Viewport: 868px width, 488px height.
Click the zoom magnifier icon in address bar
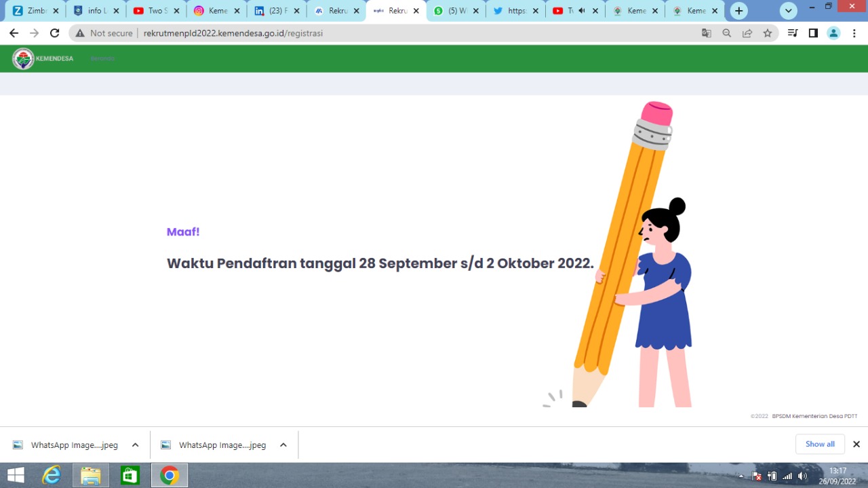tap(726, 33)
